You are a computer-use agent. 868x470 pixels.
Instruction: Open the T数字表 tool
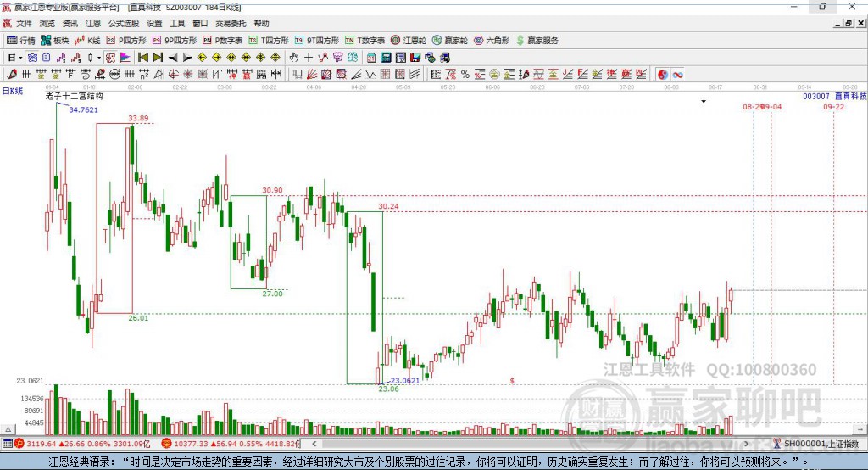tap(364, 41)
